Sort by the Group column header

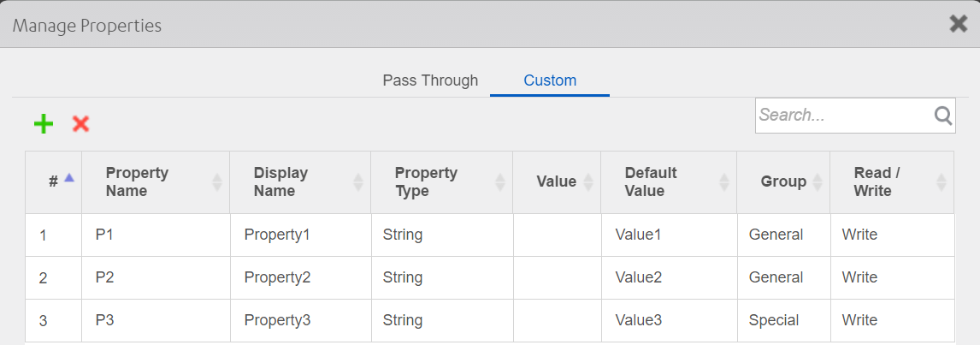[x=818, y=181]
